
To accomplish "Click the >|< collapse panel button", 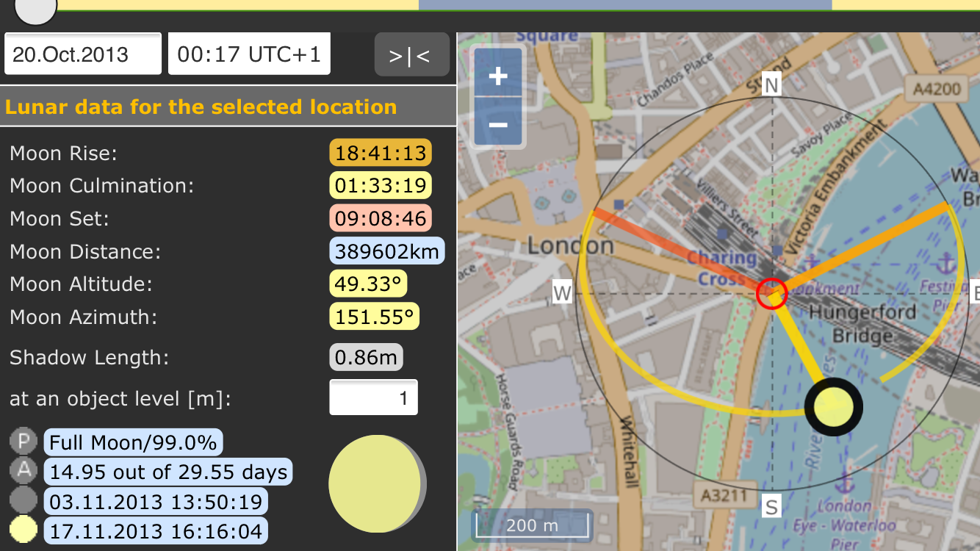I will (x=411, y=54).
